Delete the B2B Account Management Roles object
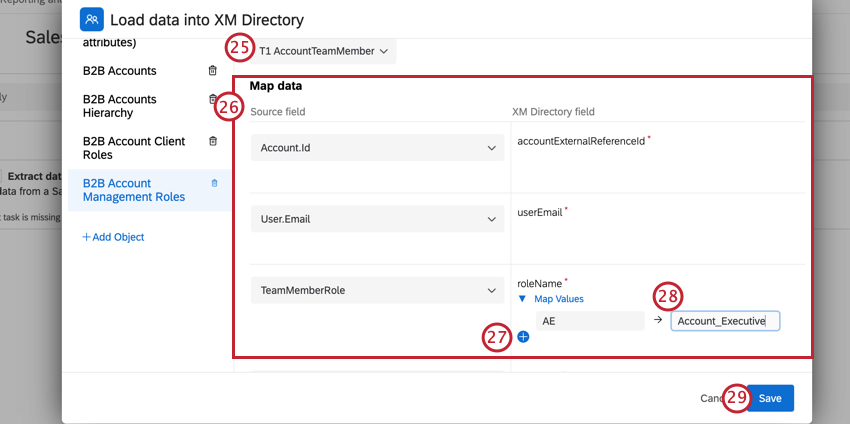 [214, 183]
